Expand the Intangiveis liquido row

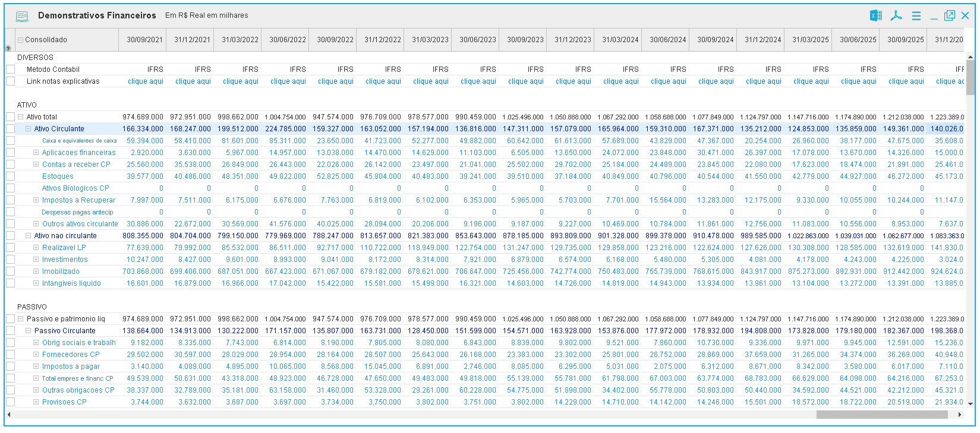[36, 283]
